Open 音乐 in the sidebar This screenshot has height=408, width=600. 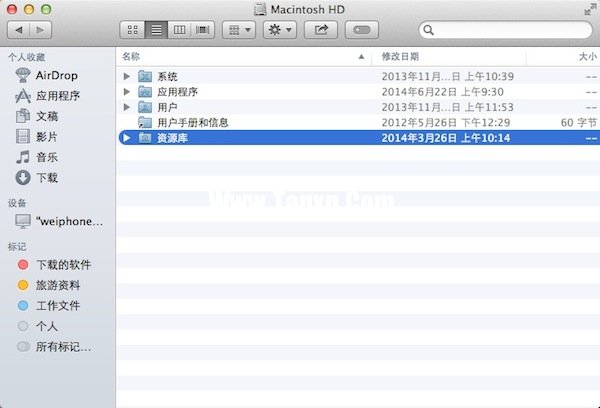(37, 157)
